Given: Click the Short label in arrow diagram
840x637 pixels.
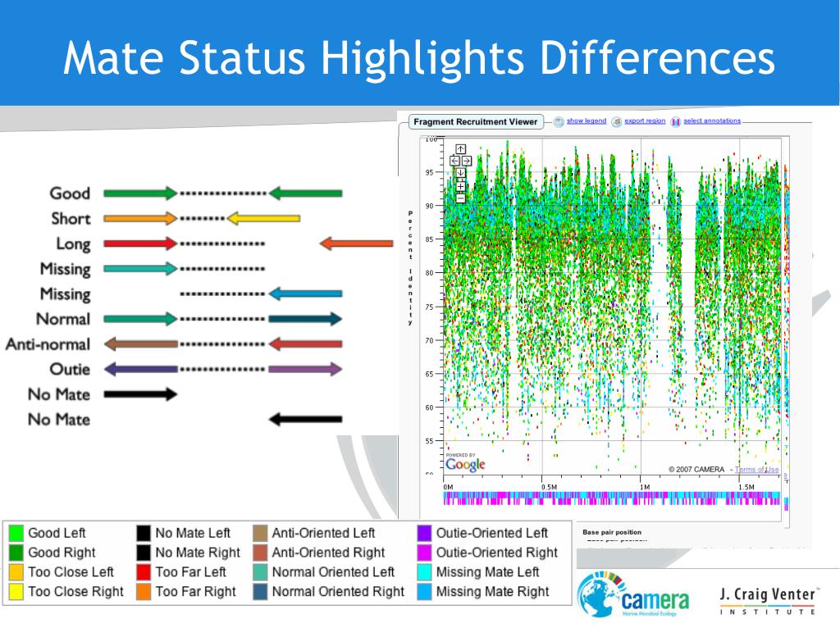Looking at the screenshot, I should tap(71, 218).
